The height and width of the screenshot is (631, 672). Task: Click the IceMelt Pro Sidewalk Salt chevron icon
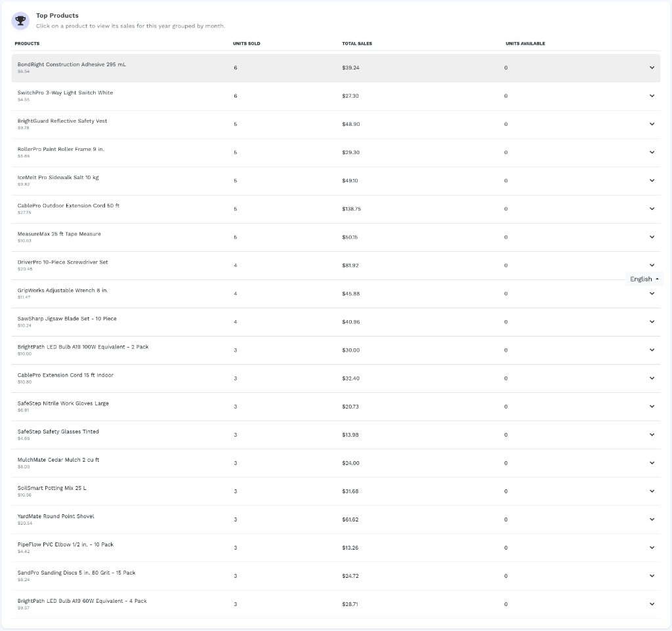tap(652, 181)
